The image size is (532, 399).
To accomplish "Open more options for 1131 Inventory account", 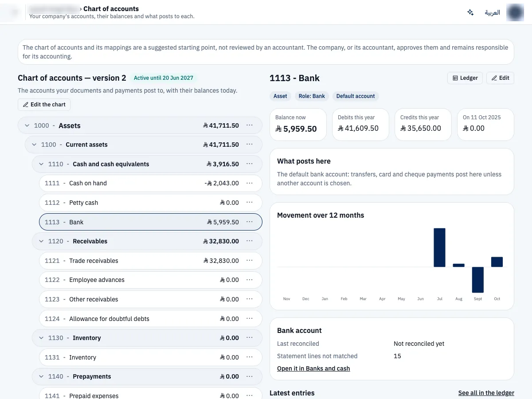I will tap(250, 357).
